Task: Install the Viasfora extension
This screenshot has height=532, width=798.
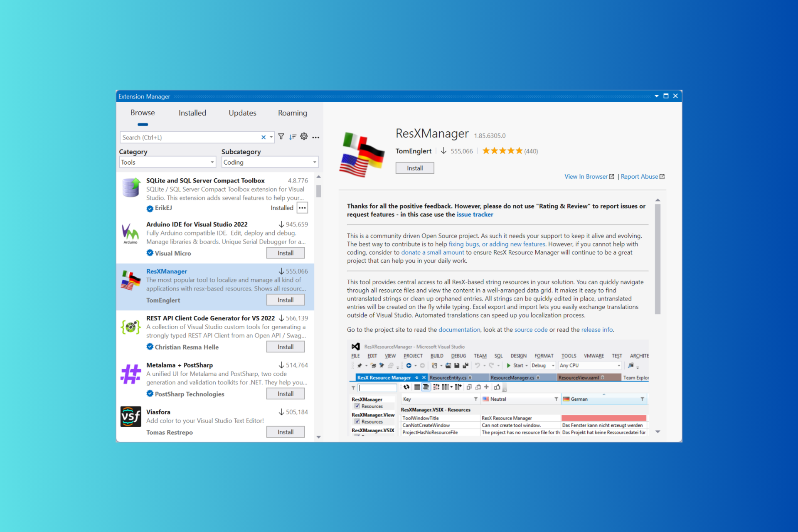Action: click(286, 432)
